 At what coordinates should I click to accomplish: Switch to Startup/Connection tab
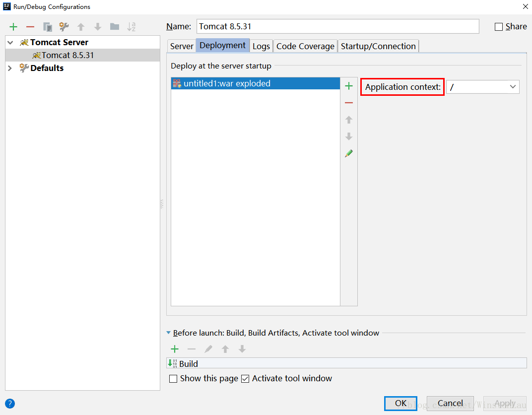[x=378, y=46]
